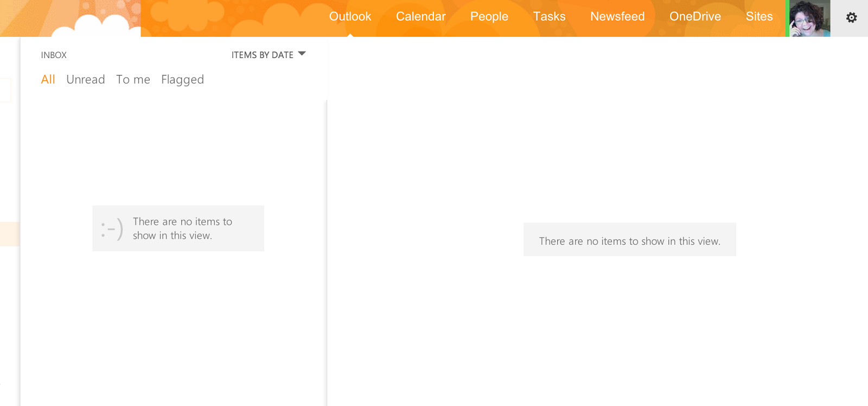Expand the Items by Date dropdown
The height and width of the screenshot is (406, 868).
click(x=269, y=55)
